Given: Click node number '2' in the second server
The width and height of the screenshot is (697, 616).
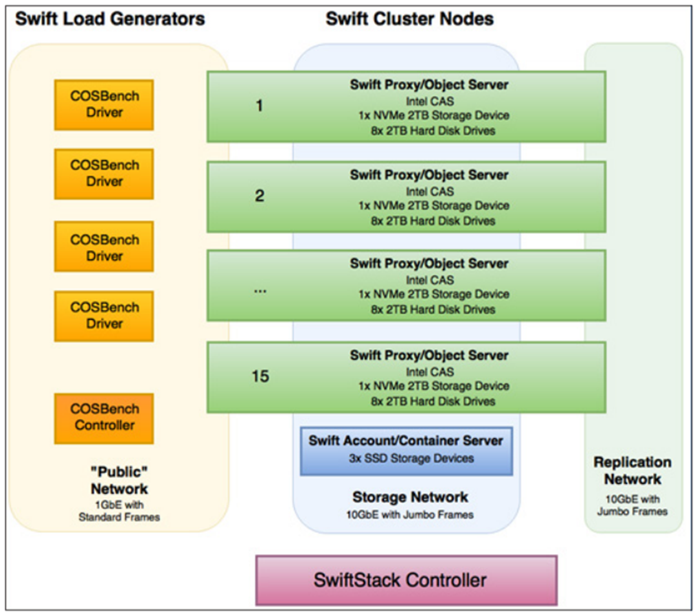Looking at the screenshot, I should 260,196.
